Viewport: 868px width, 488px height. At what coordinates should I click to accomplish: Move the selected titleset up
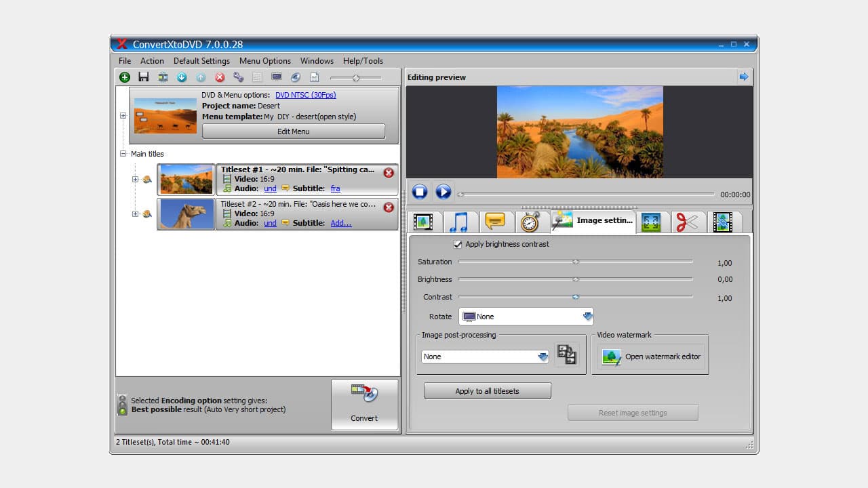pos(201,77)
